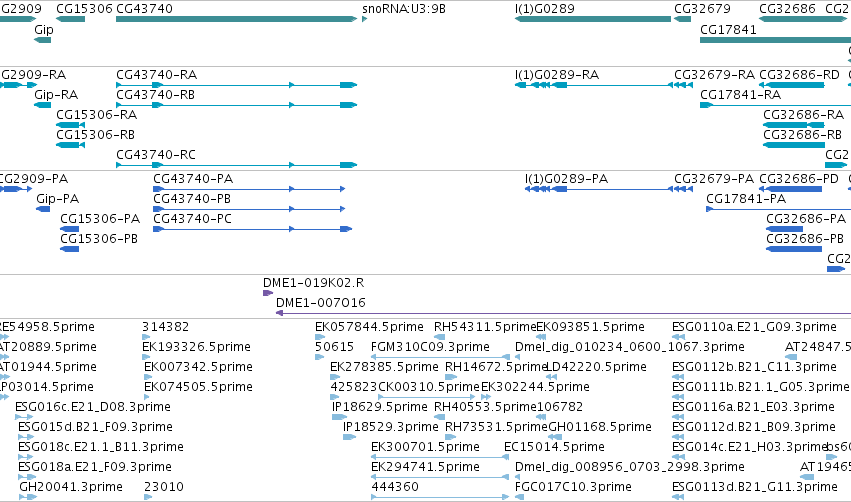Select the CG32686-PB protein bar

794,249
